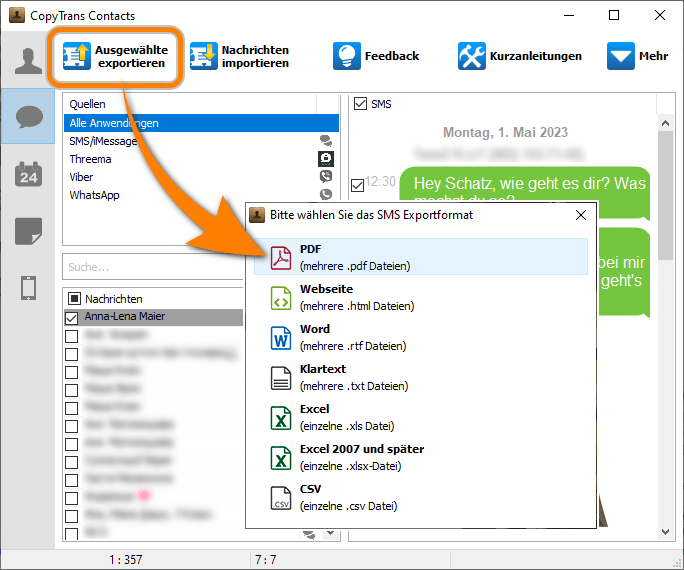The image size is (684, 570).
Task: Toggle the Nachrichten select-all checkbox
Action: [x=74, y=299]
